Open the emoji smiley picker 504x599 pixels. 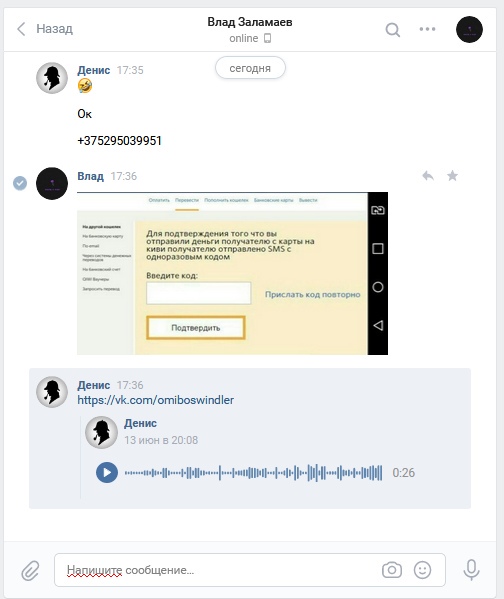[x=422, y=570]
